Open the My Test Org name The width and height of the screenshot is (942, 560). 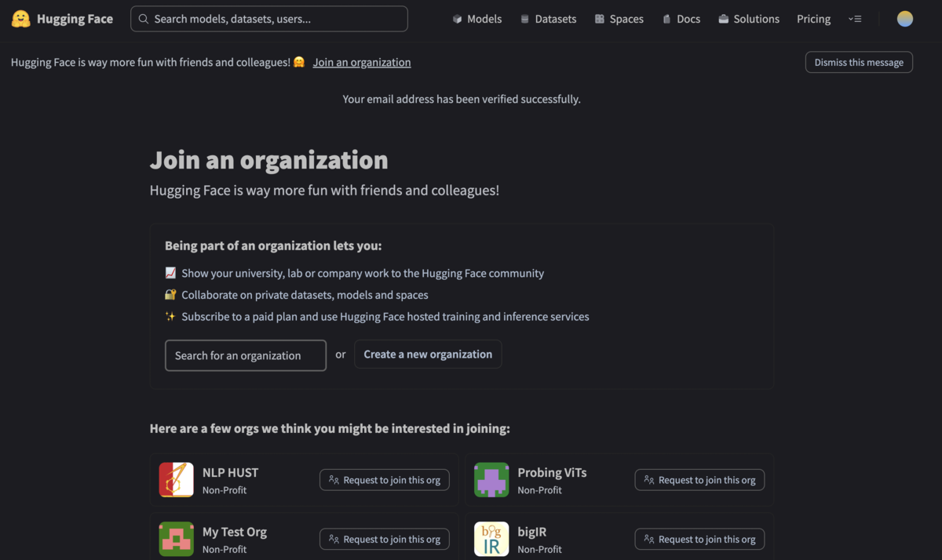coord(235,532)
